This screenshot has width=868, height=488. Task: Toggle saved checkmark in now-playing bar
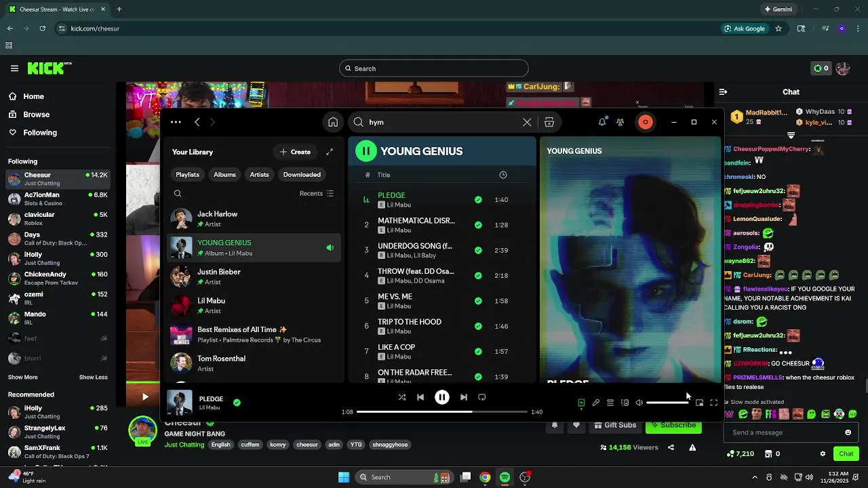tap(237, 403)
